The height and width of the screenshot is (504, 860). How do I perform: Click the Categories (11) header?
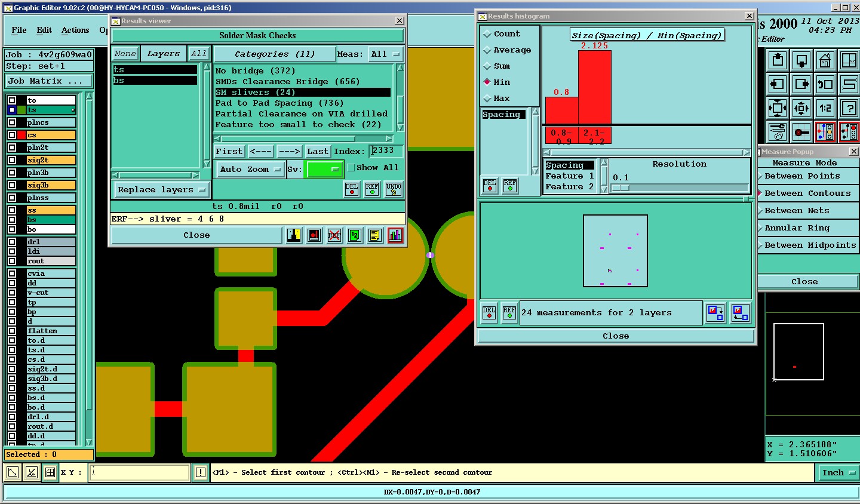click(x=275, y=54)
